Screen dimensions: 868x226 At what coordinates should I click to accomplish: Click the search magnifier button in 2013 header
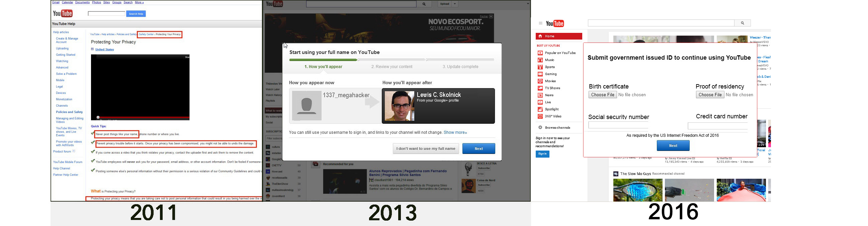click(x=424, y=4)
